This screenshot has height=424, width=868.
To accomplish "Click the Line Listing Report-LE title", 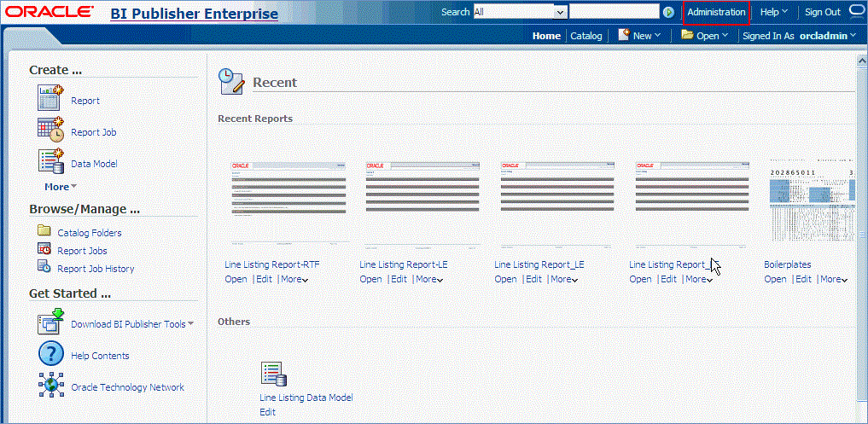I will pos(404,264).
